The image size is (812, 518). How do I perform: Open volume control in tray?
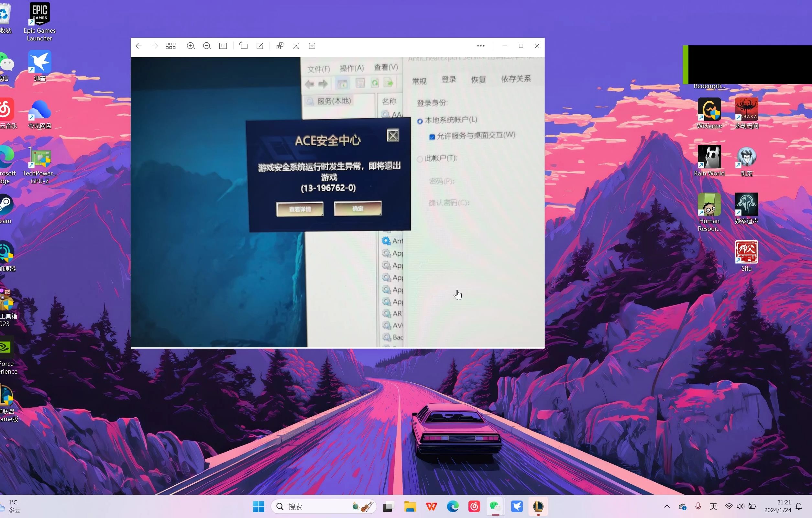[740, 507]
